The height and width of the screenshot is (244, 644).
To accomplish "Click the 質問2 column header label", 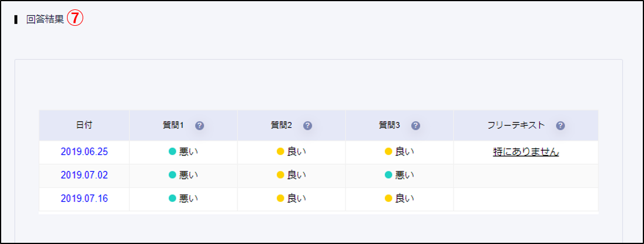I will [281, 126].
